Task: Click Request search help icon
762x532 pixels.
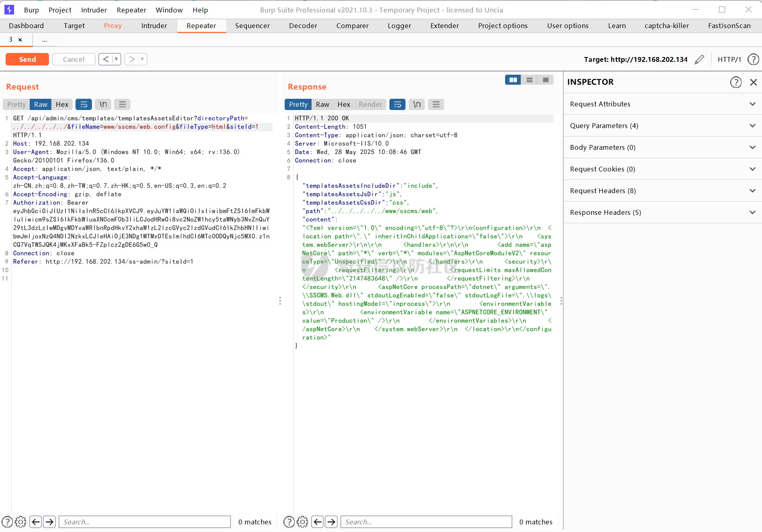Action: tap(7, 522)
